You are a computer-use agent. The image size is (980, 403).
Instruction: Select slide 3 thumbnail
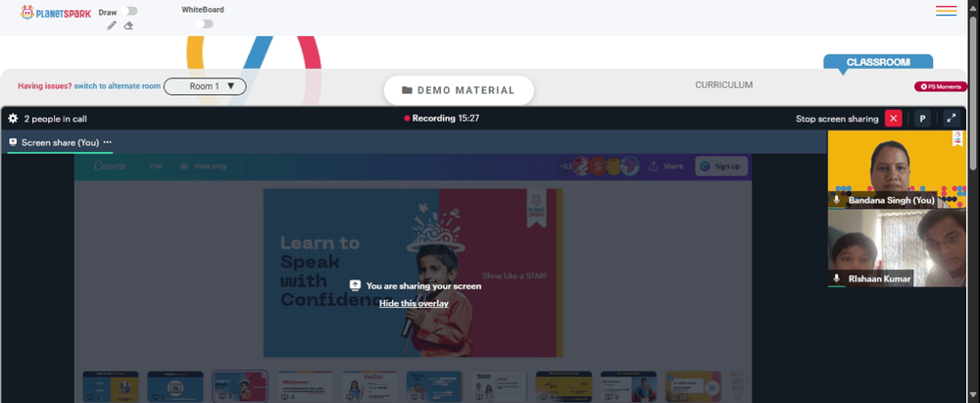click(240, 386)
